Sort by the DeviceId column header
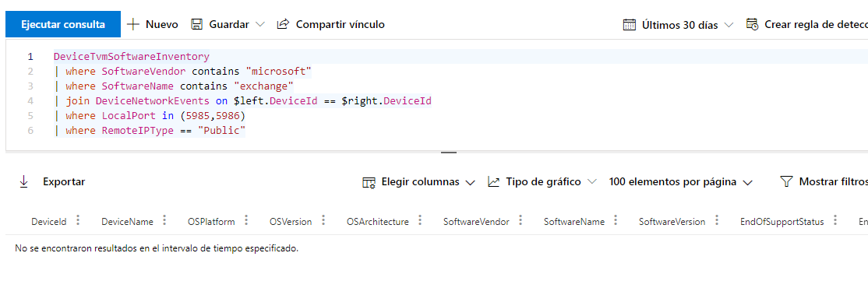Viewport: 868px width, 288px height. [49, 222]
